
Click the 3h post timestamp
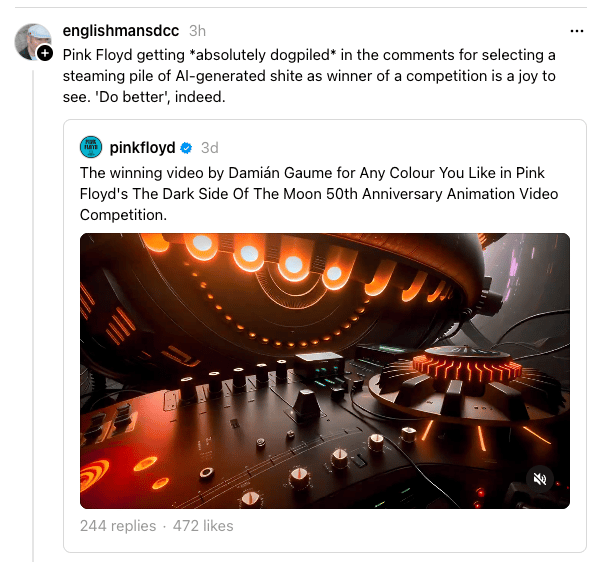[197, 31]
